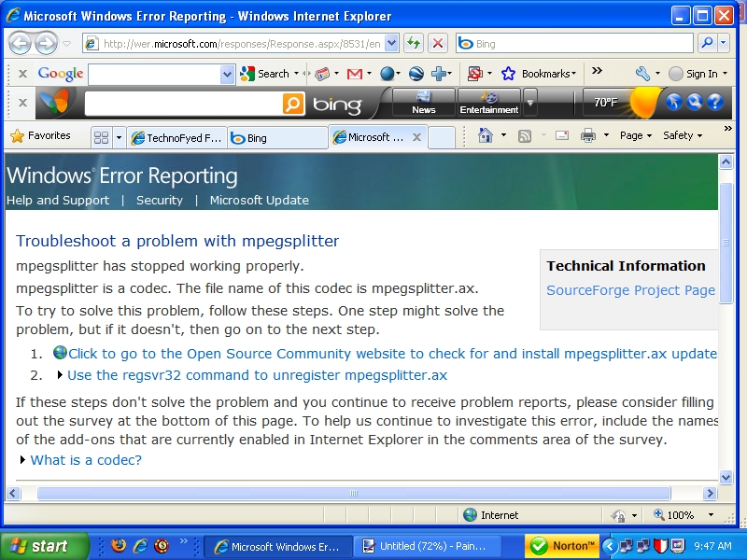Launch Firefox from quick launch

tap(119, 545)
